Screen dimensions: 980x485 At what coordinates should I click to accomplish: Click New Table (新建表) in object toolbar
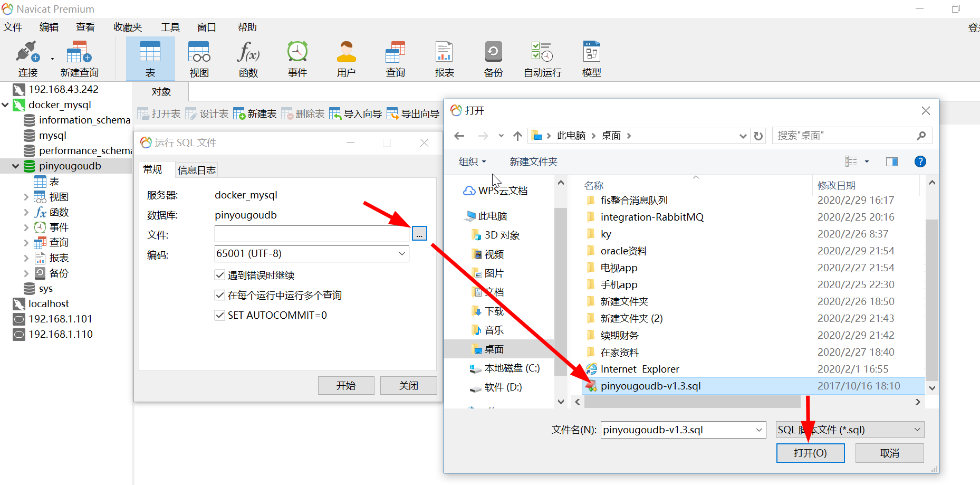coord(255,113)
